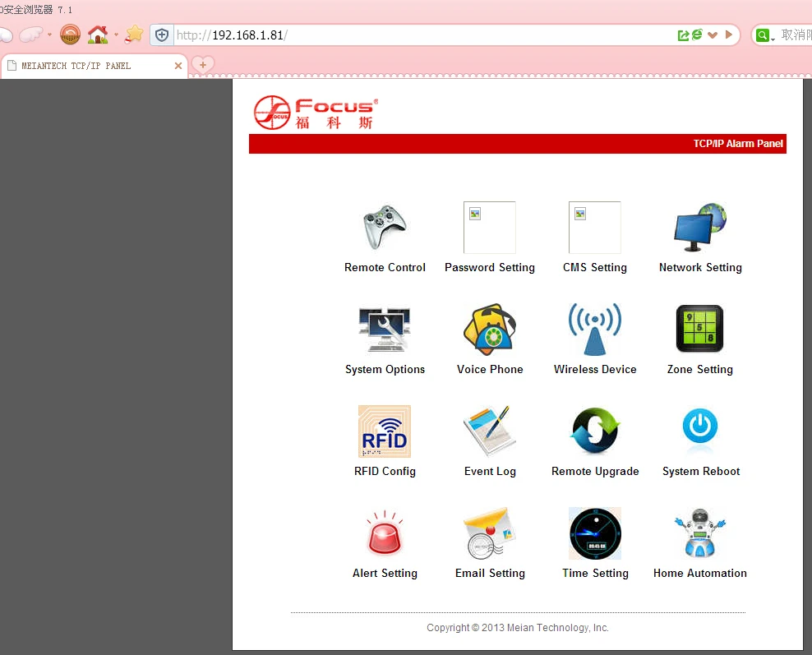This screenshot has width=812, height=655.
Task: Select the MEIANTECH TCP/IP PANEL tab
Action: tap(94, 66)
